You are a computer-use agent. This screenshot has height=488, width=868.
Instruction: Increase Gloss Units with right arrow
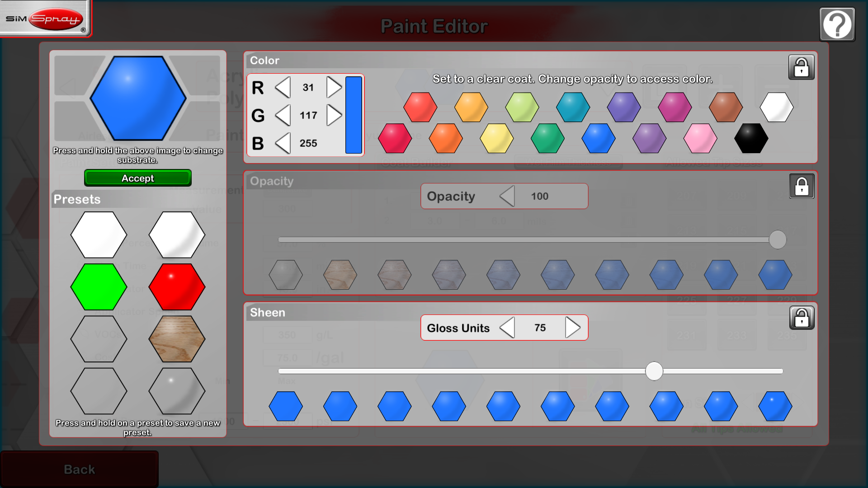pos(572,328)
